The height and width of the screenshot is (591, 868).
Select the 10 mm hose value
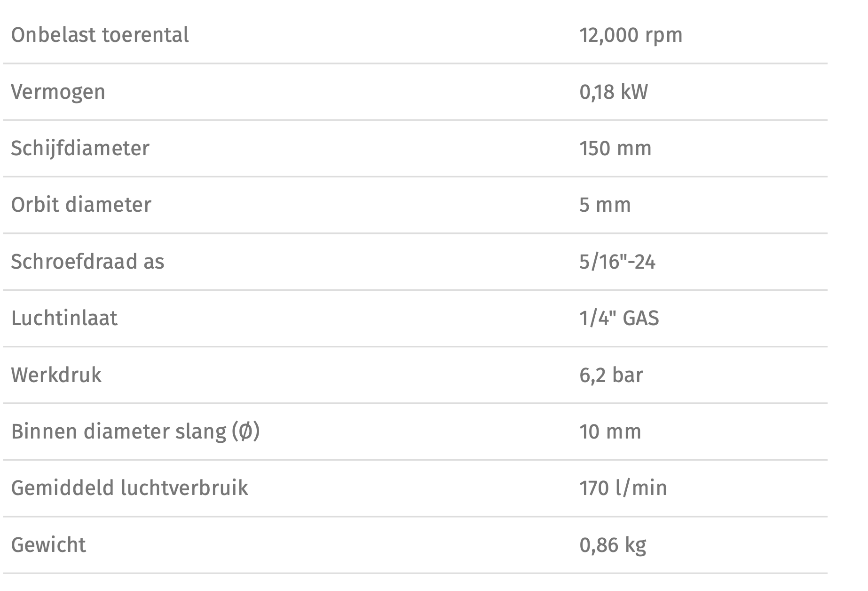610,431
